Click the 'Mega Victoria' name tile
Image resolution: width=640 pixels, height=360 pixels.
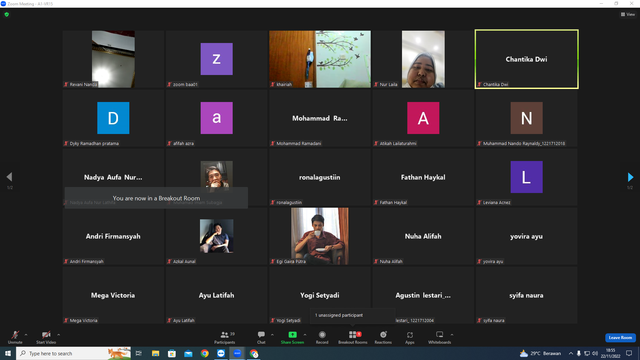coord(113,295)
